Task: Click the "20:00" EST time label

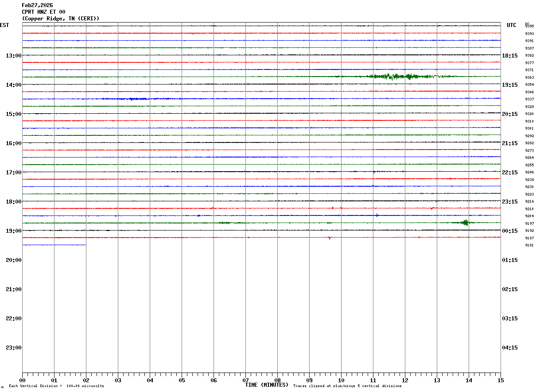Action: point(13,260)
